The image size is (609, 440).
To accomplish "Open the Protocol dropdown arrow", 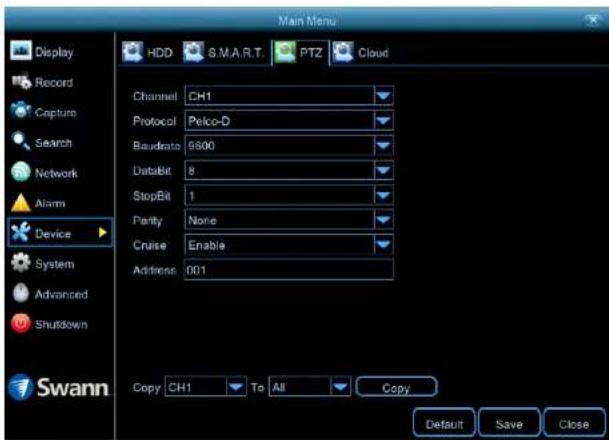I will coord(383,121).
